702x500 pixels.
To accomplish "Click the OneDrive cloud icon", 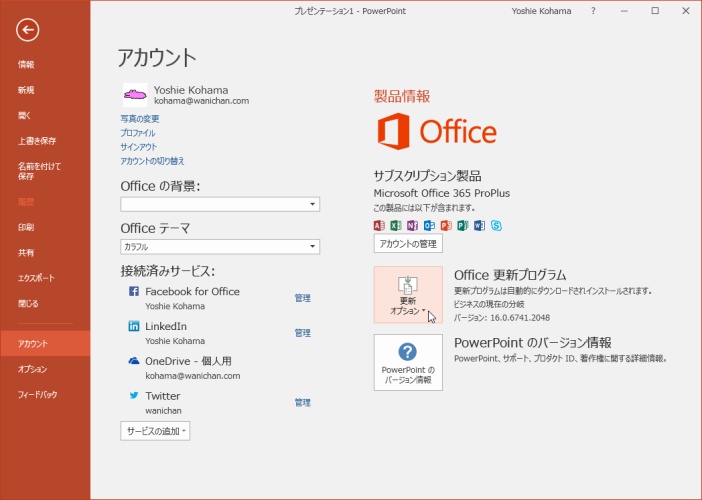I will (133, 361).
